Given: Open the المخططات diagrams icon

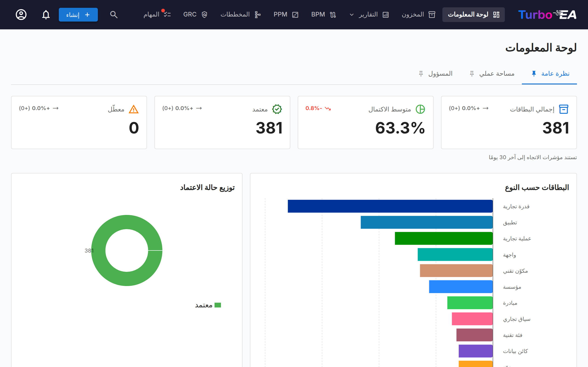Looking at the screenshot, I should click(258, 14).
